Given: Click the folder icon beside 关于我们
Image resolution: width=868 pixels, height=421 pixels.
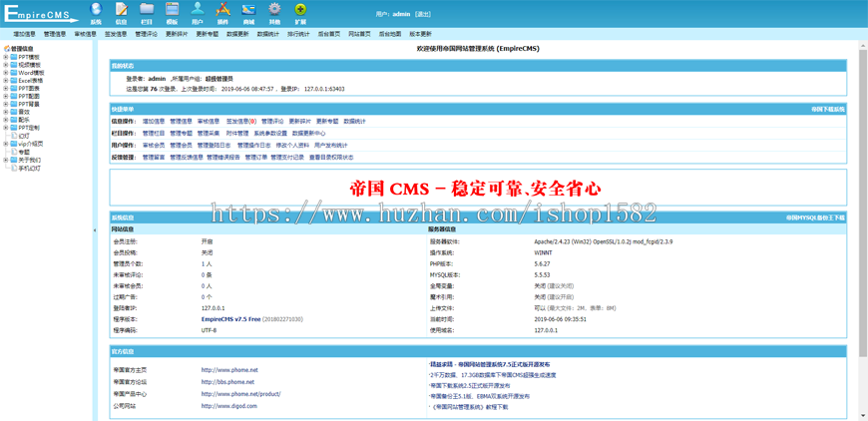Looking at the screenshot, I should click(14, 160).
